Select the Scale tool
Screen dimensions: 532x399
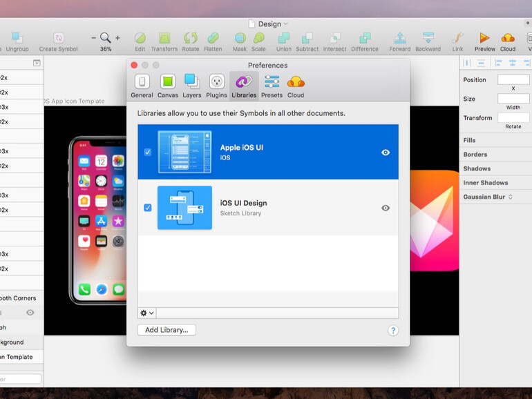coord(258,38)
